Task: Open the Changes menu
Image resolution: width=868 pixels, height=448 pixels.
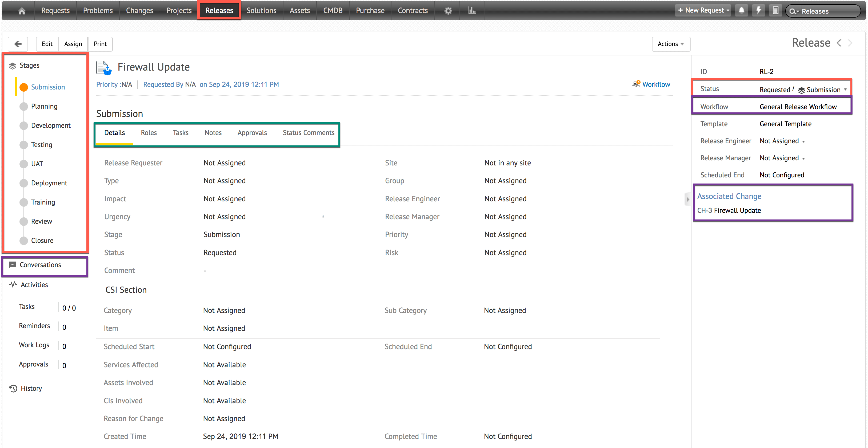Action: (139, 10)
